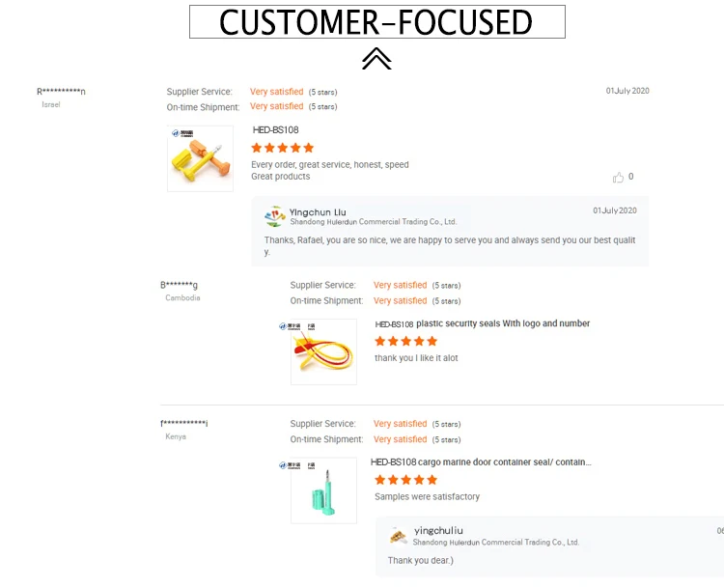Click Shandong Huierdun company name under yingchuliu
724x588 pixels.
click(496, 543)
